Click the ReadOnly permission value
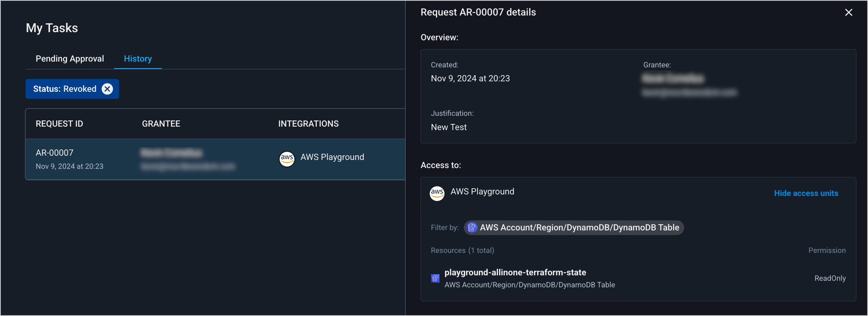 (x=830, y=278)
